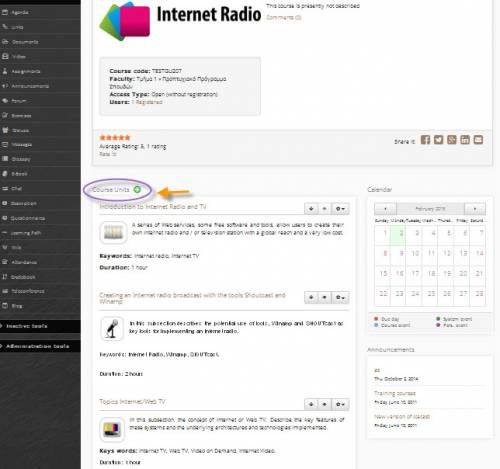
Task: Open the announcement dated Friday June 10 at list bottom
Action: (x=402, y=417)
